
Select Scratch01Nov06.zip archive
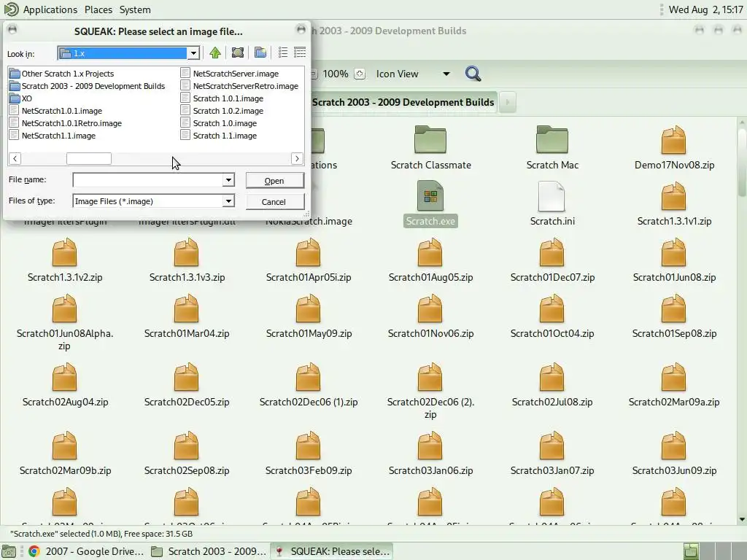coord(430,316)
